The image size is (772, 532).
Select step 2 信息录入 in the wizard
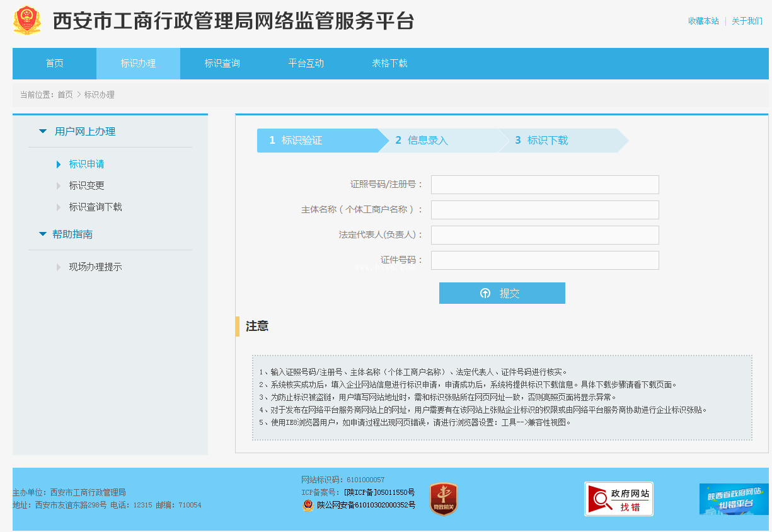[x=439, y=141]
